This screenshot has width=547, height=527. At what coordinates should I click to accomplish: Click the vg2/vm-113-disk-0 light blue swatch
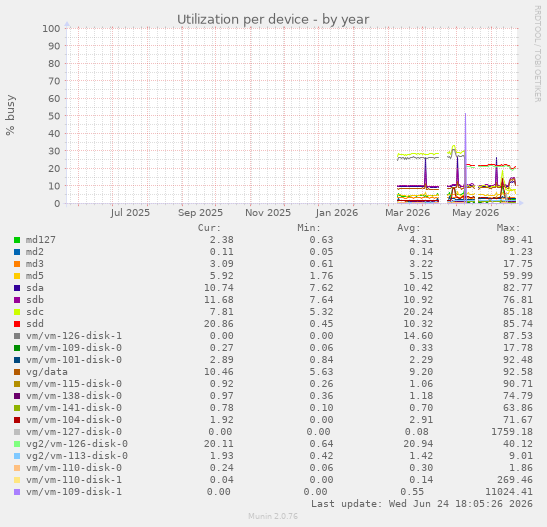point(17,456)
